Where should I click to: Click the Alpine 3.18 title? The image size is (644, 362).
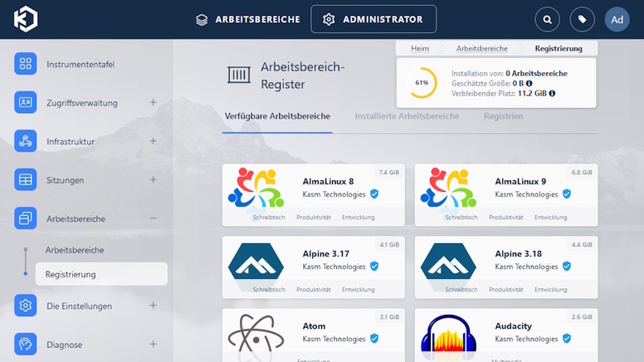pos(518,253)
